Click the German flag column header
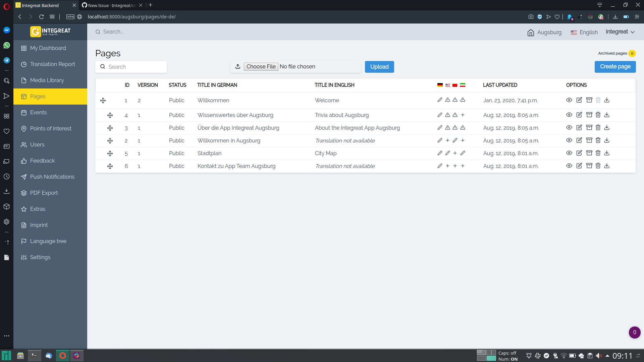Screen dimensions: 644x362 440,85
